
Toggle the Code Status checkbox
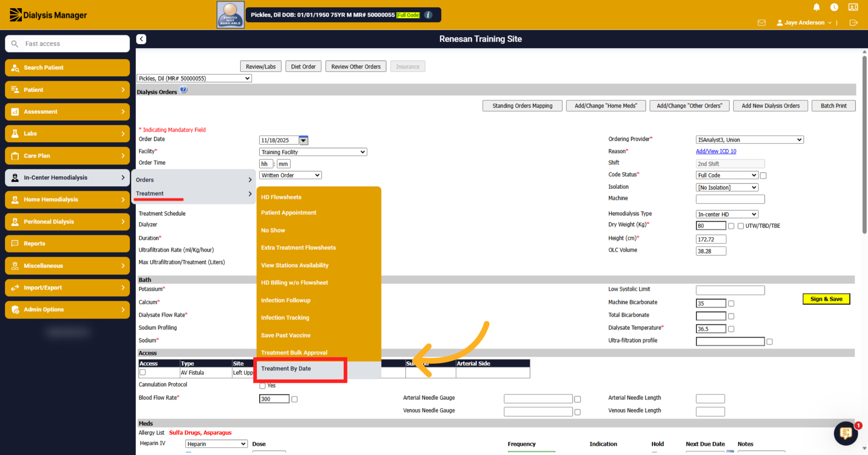763,176
